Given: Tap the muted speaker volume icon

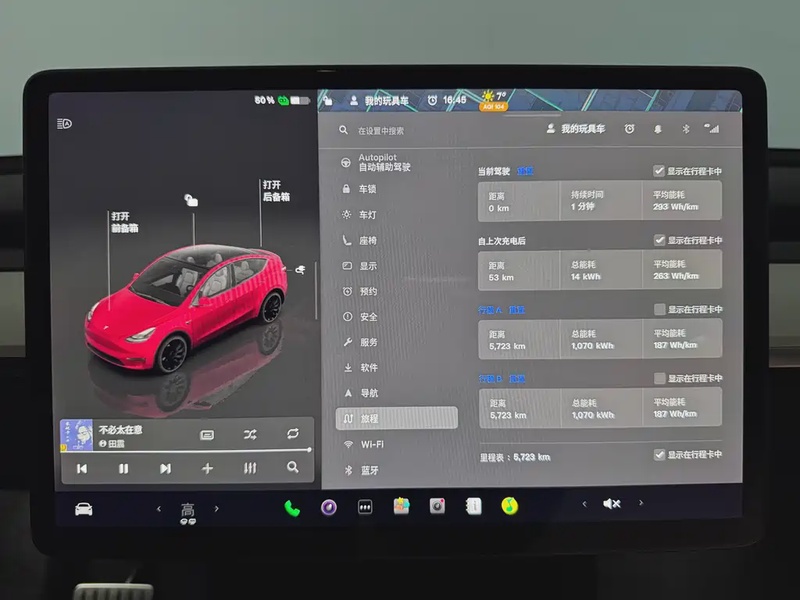Looking at the screenshot, I should click(x=611, y=504).
